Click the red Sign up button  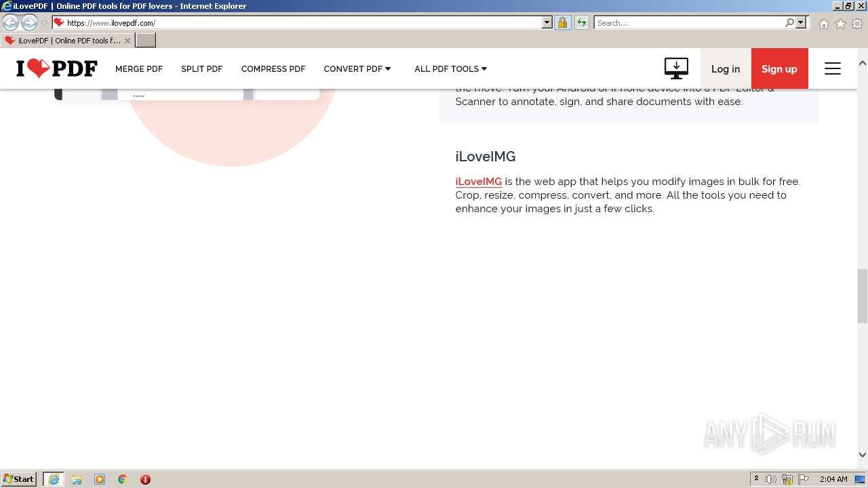point(779,68)
